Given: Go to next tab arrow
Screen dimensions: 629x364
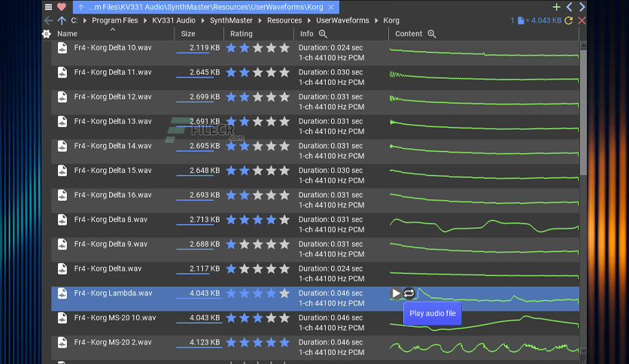Looking at the screenshot, I should coord(582,7).
